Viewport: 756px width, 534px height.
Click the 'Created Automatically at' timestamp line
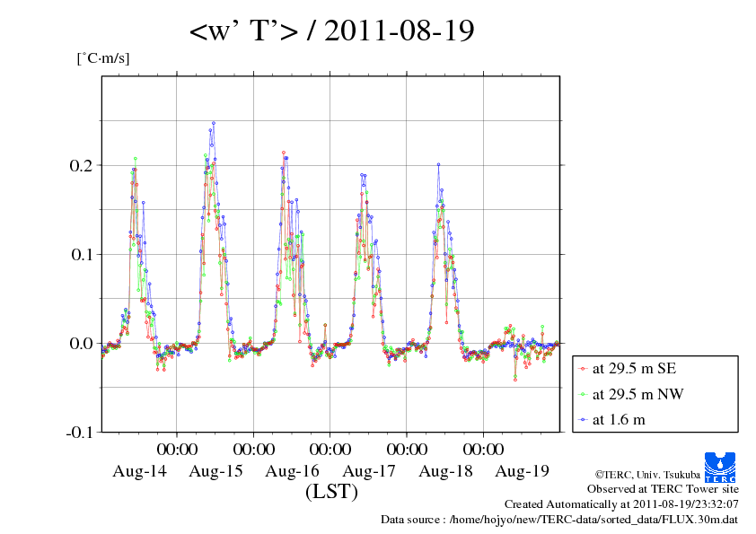pos(621,504)
